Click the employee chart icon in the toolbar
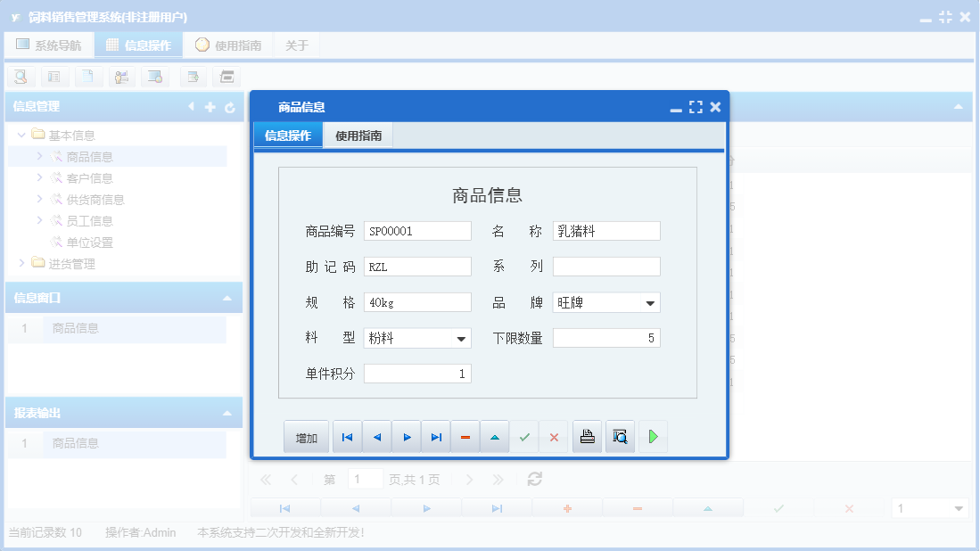Image resolution: width=980 pixels, height=551 pixels. 121,77
